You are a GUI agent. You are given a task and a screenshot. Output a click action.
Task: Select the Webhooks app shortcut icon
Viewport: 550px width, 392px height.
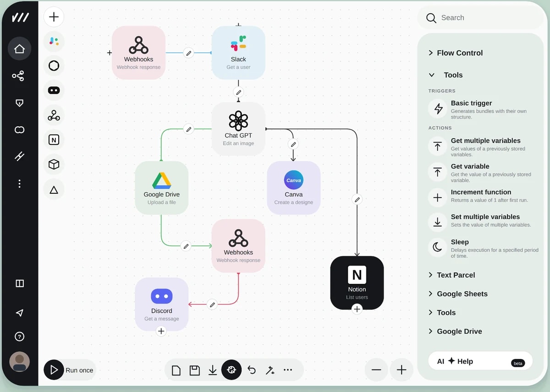[x=54, y=115]
